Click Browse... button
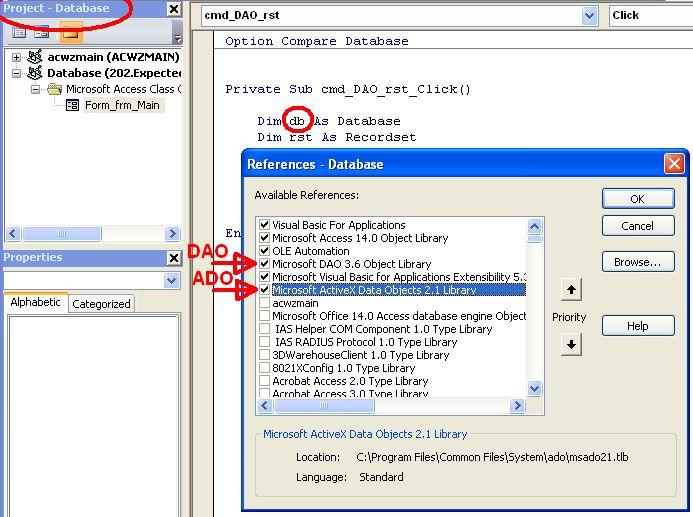Screen dimensions: 693x517 [638, 262]
